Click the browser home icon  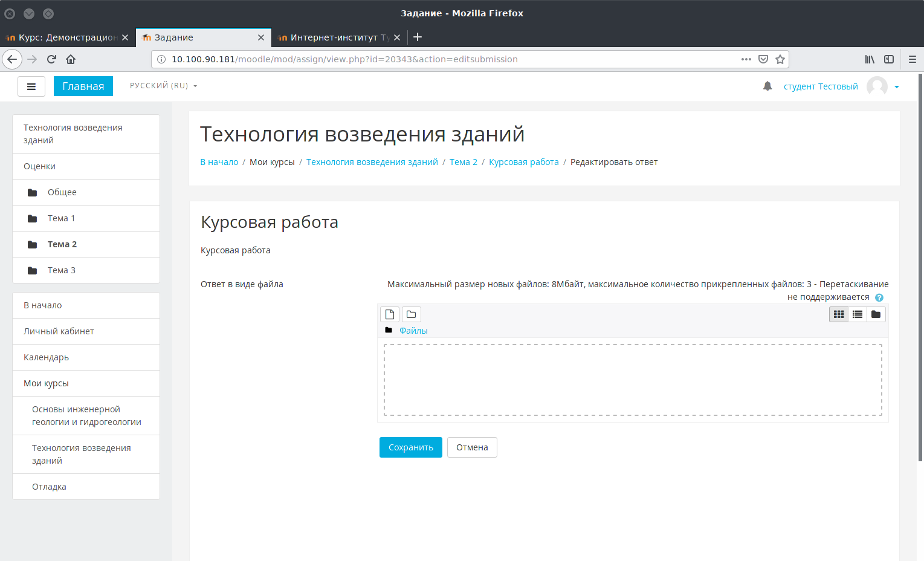point(71,59)
